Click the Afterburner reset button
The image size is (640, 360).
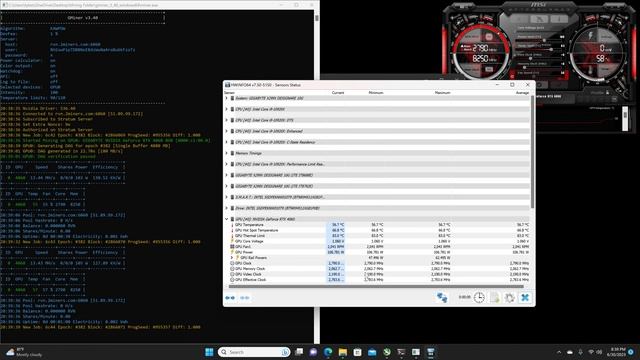point(540,84)
